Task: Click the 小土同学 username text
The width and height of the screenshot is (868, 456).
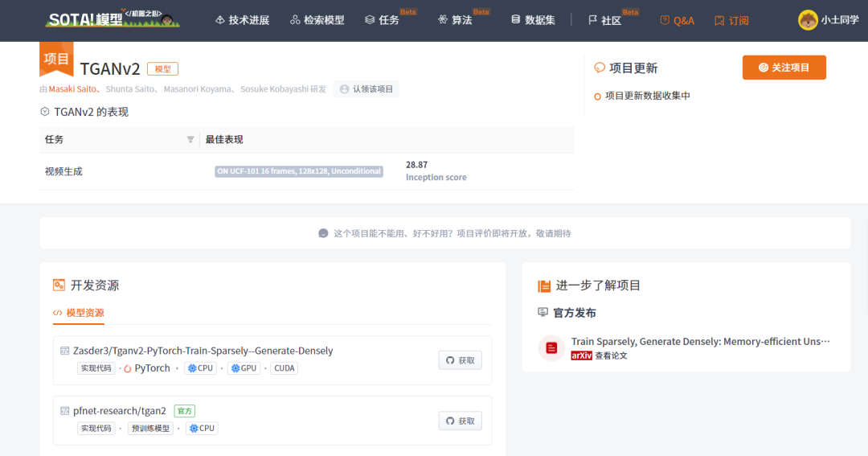Action: (x=840, y=20)
